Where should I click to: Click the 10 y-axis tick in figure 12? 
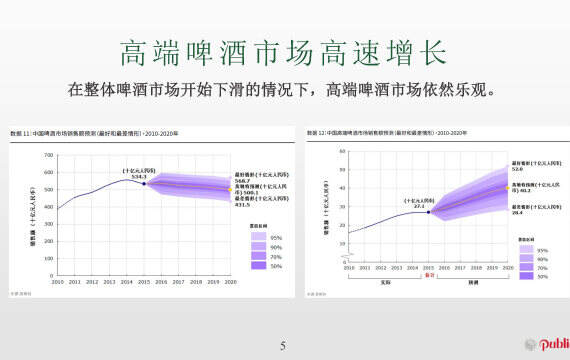coord(342,244)
